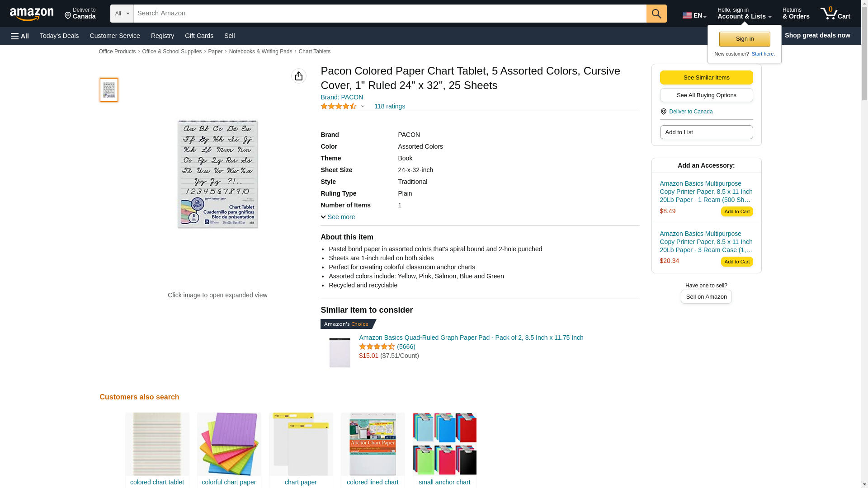Screen dimensions: 868x488
Task: Expand See more product details
Action: tap(338, 217)
